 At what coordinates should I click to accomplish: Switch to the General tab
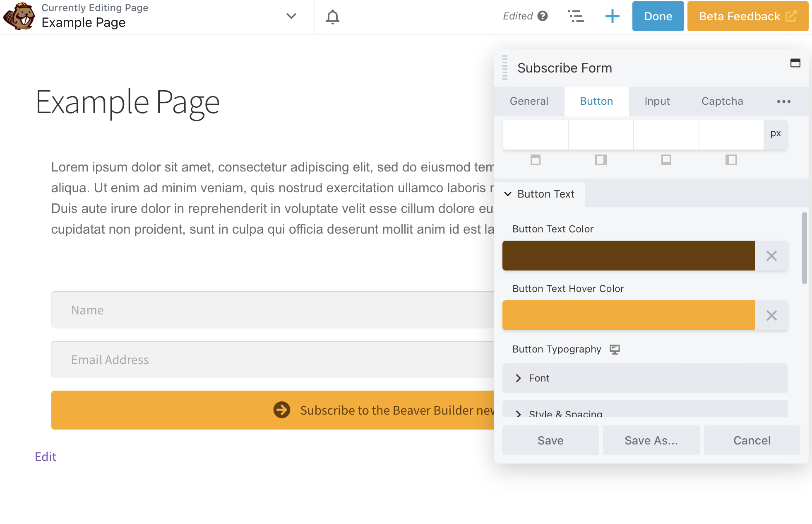tap(529, 101)
